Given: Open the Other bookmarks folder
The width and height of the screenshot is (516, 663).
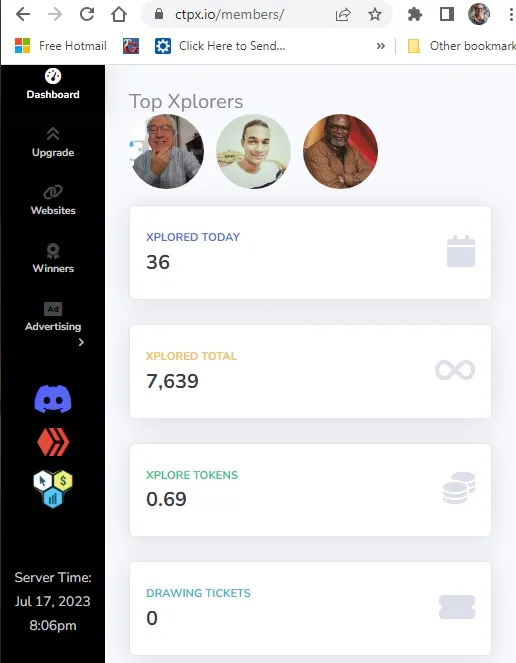Looking at the screenshot, I should coord(461,46).
